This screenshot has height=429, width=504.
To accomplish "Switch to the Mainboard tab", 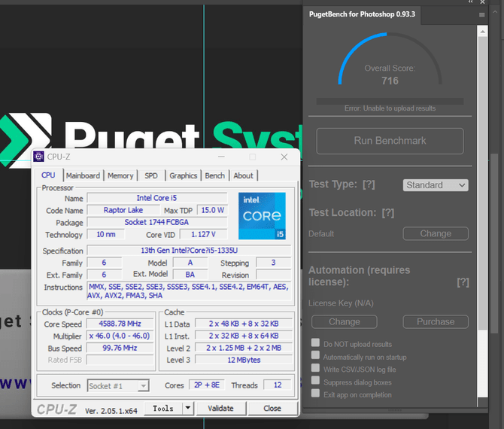I will click(83, 175).
